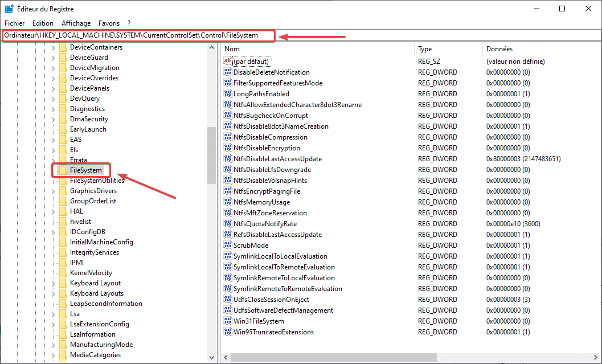Click the folder icon of DeviceGuard
This screenshot has width=602, height=364.
63,58
